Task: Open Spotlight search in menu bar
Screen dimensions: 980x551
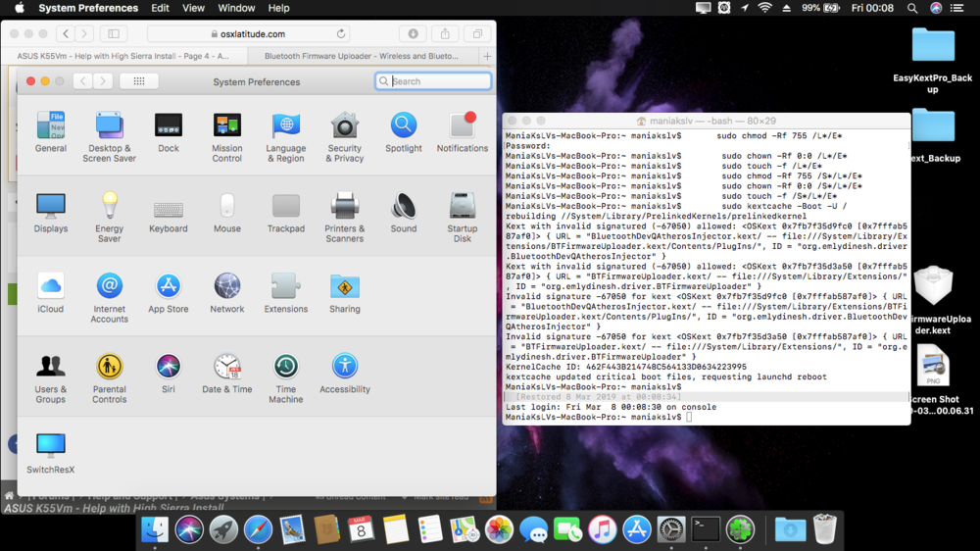Action: pos(912,8)
